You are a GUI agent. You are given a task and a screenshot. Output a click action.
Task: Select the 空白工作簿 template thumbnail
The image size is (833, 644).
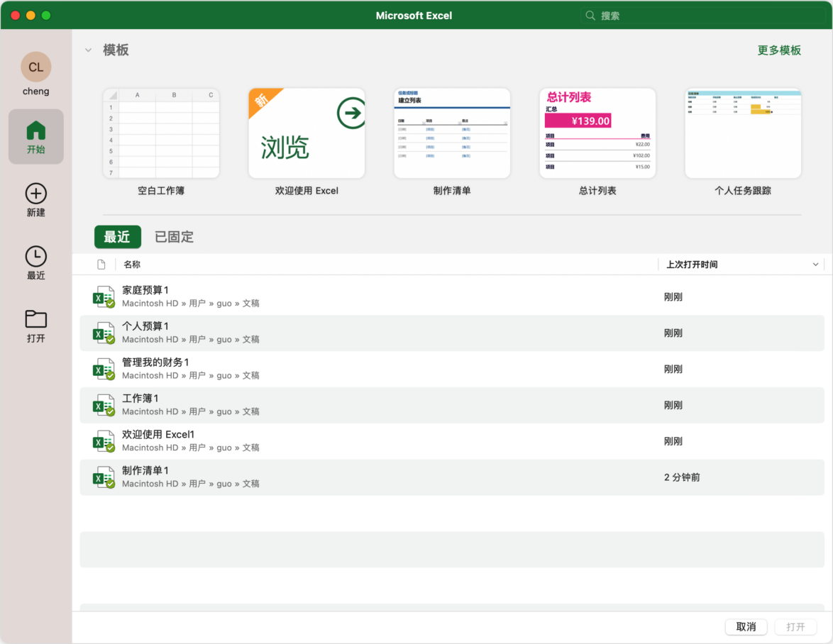pos(161,133)
